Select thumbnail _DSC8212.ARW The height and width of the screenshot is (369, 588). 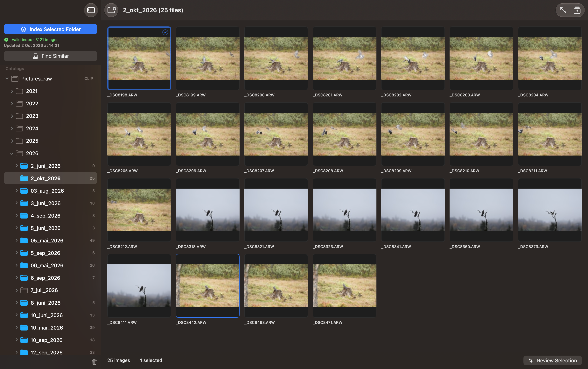tap(139, 210)
